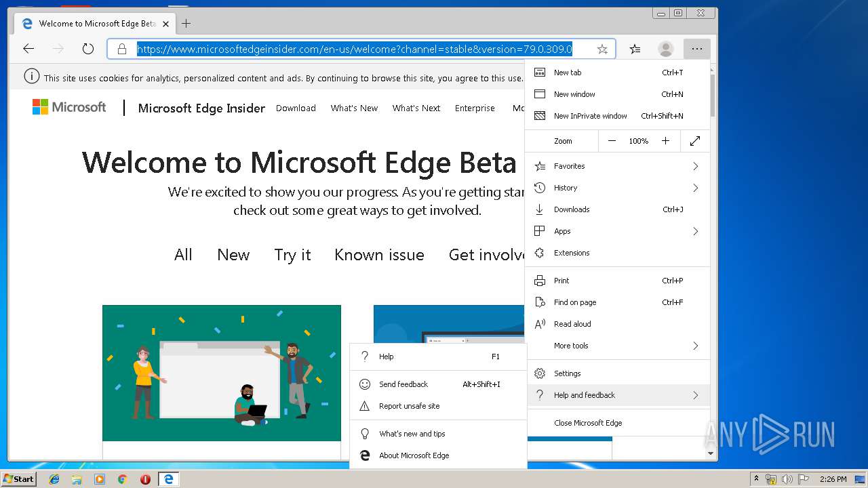Screen dimensions: 868x488
Task: Click the address bar URL field
Action: coord(361,49)
